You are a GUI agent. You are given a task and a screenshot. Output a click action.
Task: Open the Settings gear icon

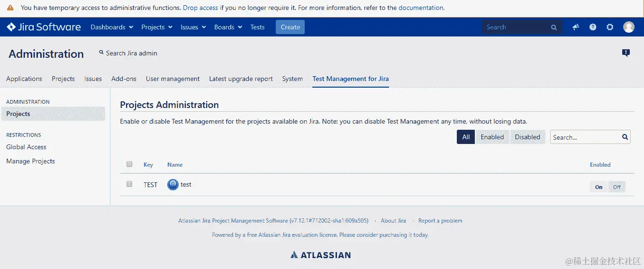pyautogui.click(x=610, y=27)
